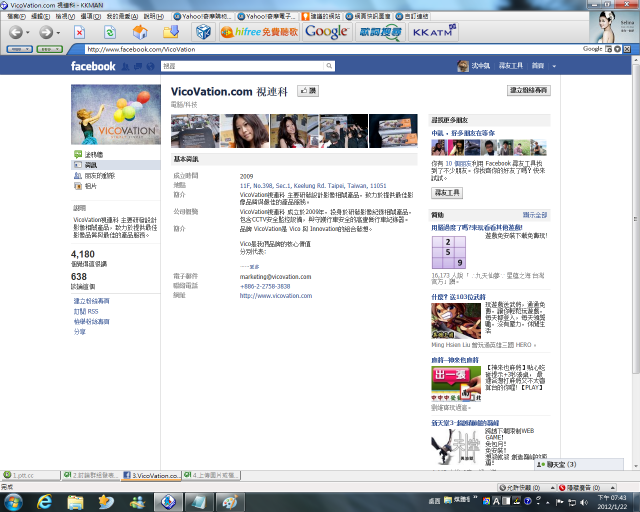Go back with the browser back arrow

coord(16,32)
